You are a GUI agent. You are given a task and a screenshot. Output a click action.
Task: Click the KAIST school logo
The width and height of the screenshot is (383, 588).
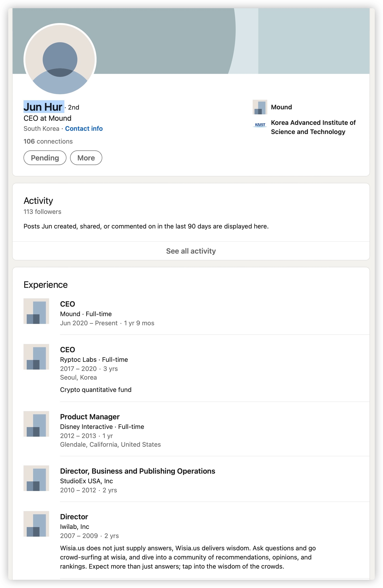coord(260,125)
